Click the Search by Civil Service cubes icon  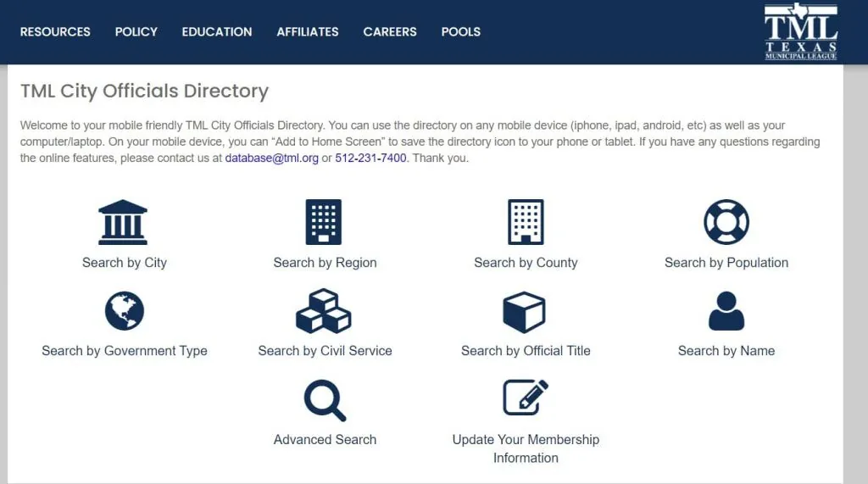pos(324,311)
